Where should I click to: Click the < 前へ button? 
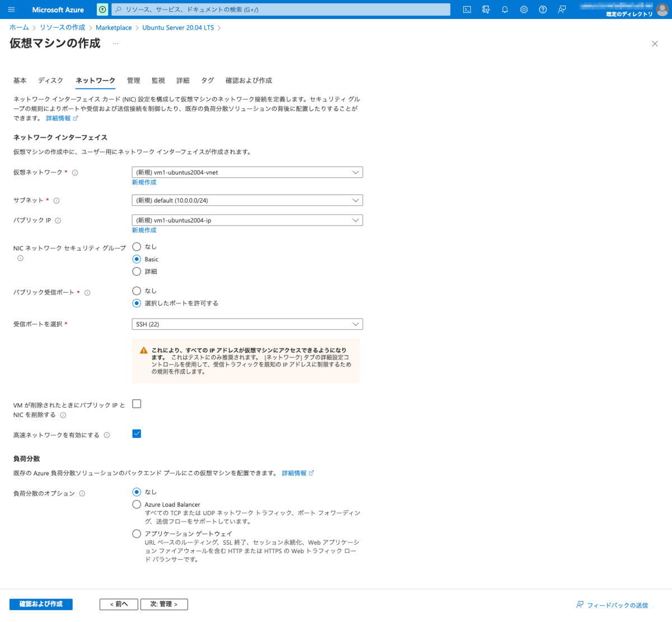click(119, 604)
